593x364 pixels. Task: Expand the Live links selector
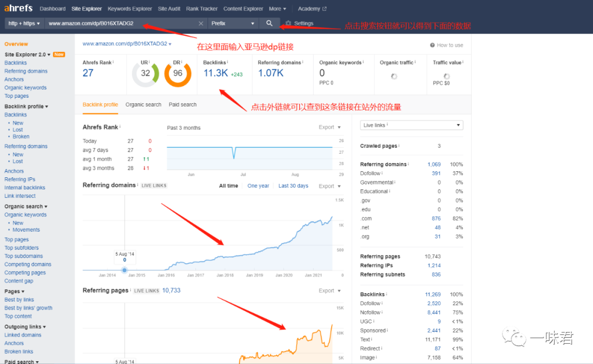(411, 125)
